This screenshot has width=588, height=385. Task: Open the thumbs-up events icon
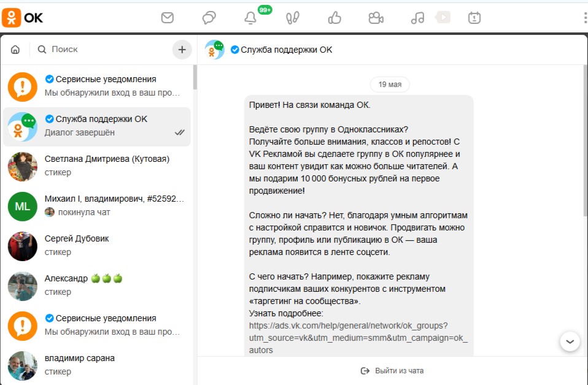(335, 18)
